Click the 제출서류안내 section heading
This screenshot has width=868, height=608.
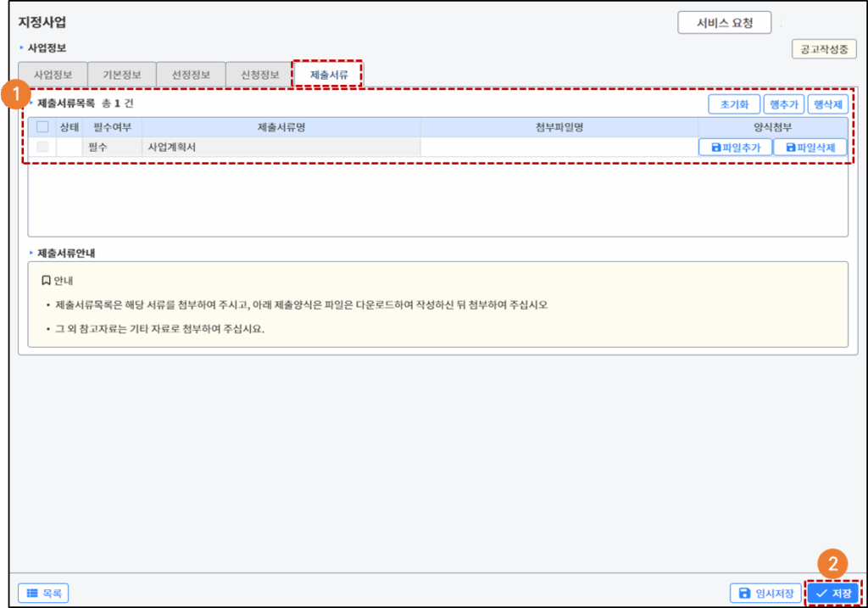tap(66, 253)
